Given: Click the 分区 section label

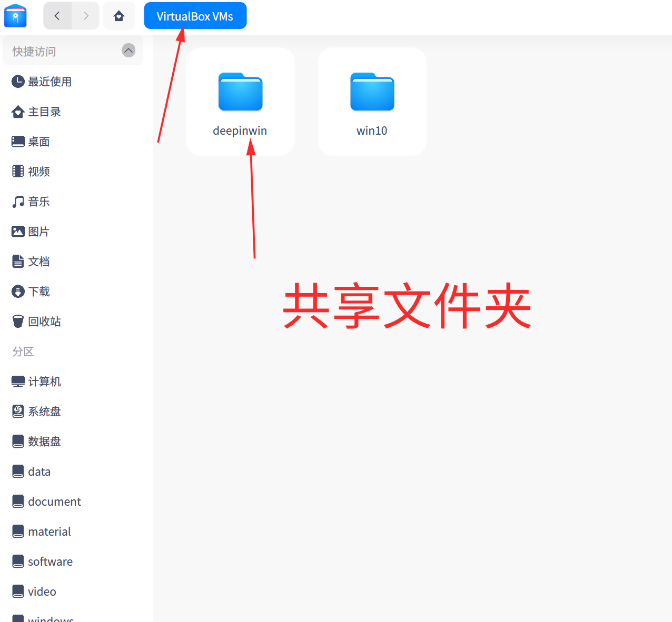Looking at the screenshot, I should pos(23,352).
